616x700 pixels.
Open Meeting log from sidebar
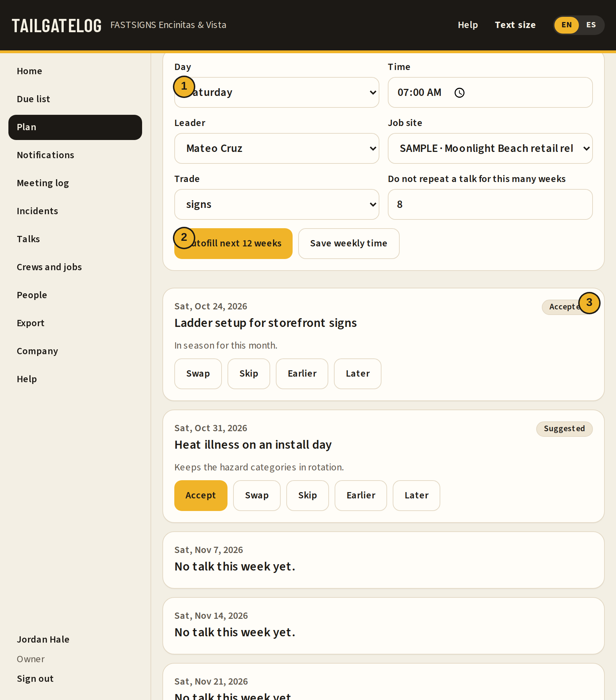pos(75,183)
